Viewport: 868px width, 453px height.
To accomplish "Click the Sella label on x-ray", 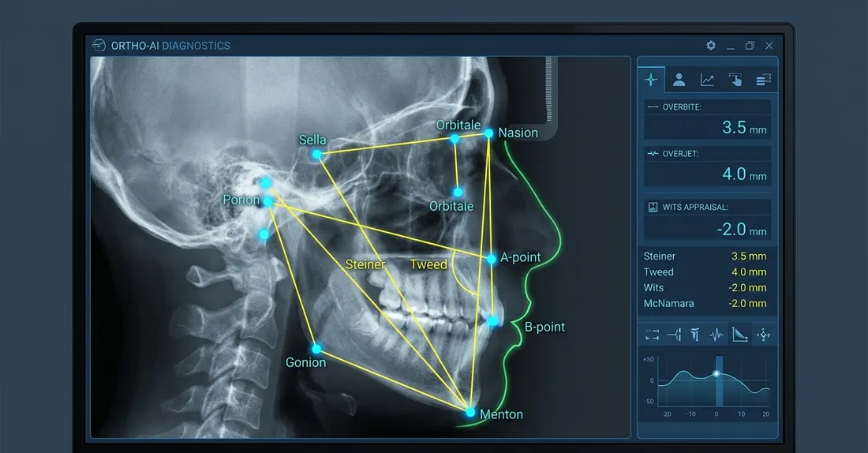I will (x=312, y=140).
